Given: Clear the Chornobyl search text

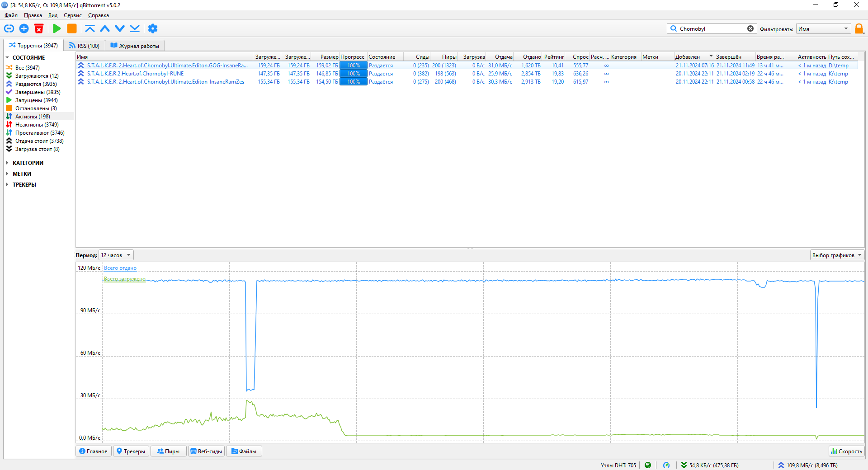Looking at the screenshot, I should tap(750, 28).
